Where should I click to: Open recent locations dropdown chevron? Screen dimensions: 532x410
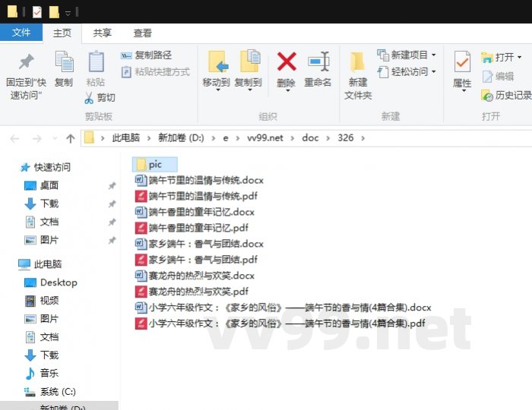point(55,138)
